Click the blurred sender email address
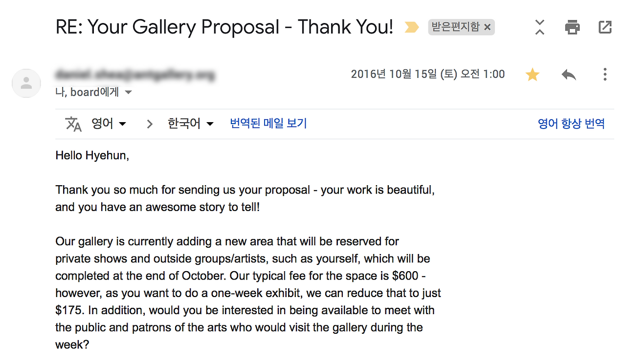 [135, 75]
